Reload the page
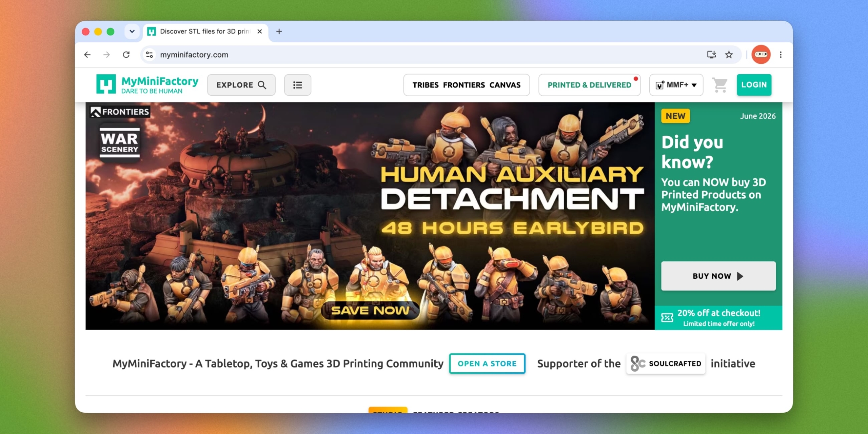Viewport: 868px width, 434px height. tap(126, 55)
